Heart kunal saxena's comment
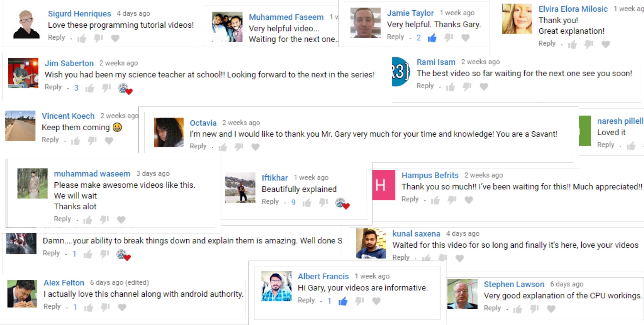Screen dimensions: 644x325 [x=459, y=258]
